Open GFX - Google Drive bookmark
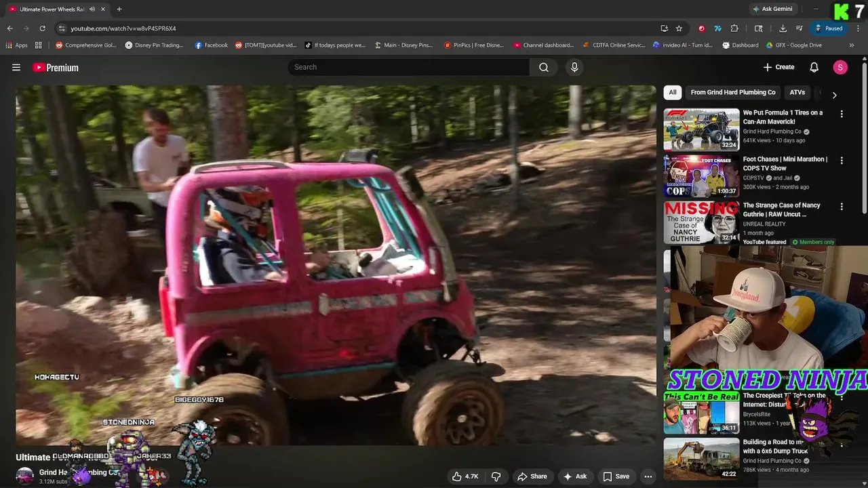The width and height of the screenshot is (868, 488). click(793, 45)
